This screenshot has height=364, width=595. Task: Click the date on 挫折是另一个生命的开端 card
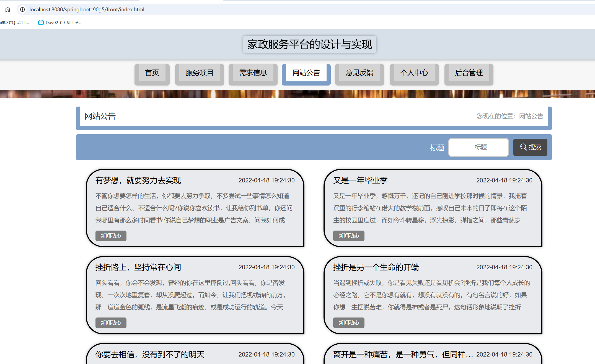[504, 267]
